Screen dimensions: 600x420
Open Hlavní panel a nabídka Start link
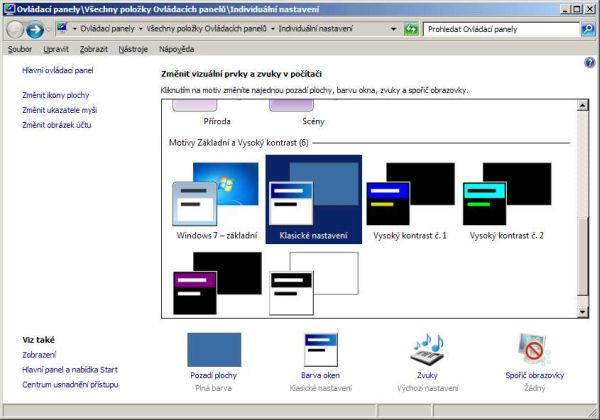[x=70, y=370]
